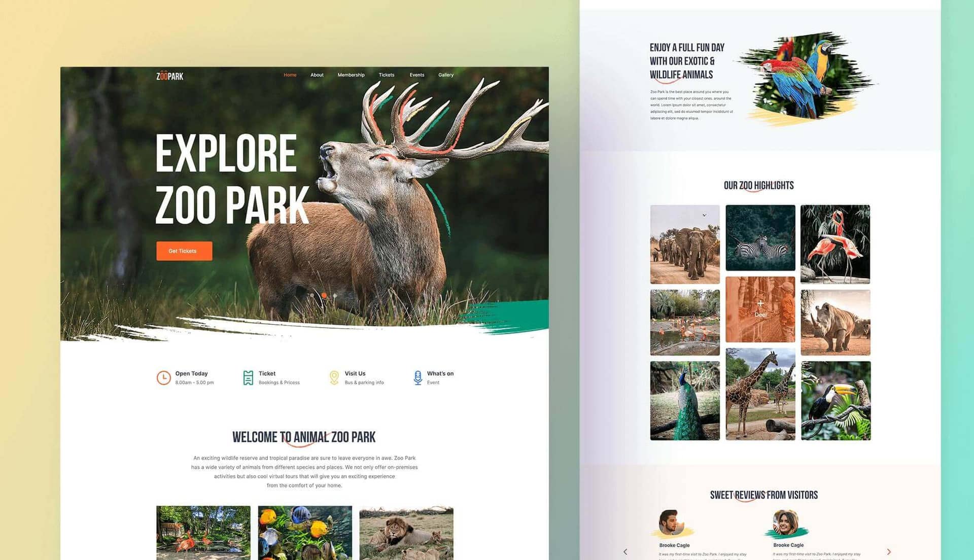The width and height of the screenshot is (974, 560).
Task: Click the female reviewer avatar photo
Action: (785, 522)
